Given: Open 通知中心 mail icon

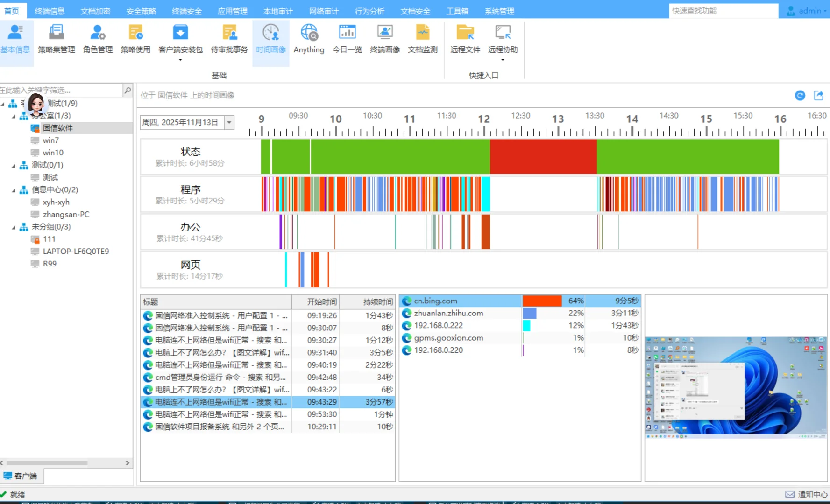Looking at the screenshot, I should 789,494.
